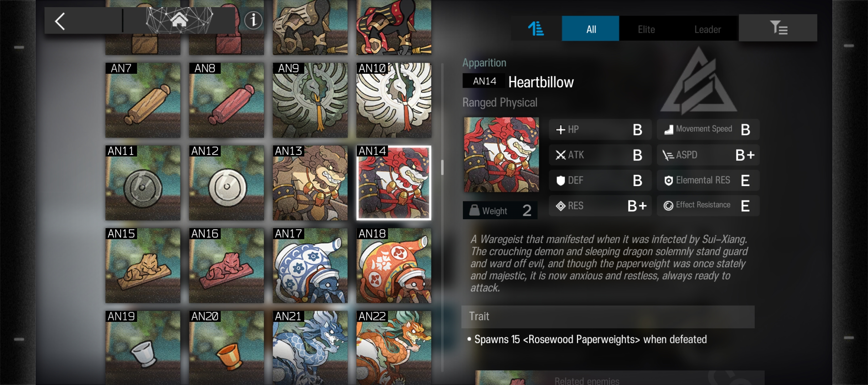868x385 pixels.
Task: Switch to the Elite tab
Action: tap(646, 29)
